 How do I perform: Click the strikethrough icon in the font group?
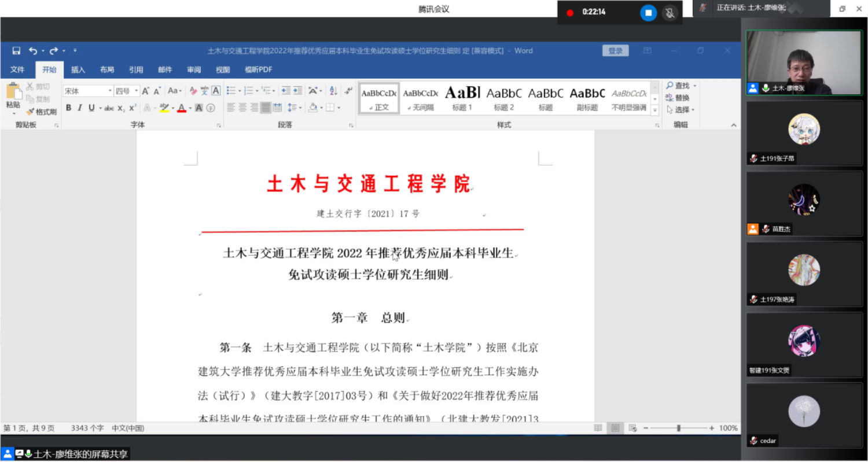(109, 108)
